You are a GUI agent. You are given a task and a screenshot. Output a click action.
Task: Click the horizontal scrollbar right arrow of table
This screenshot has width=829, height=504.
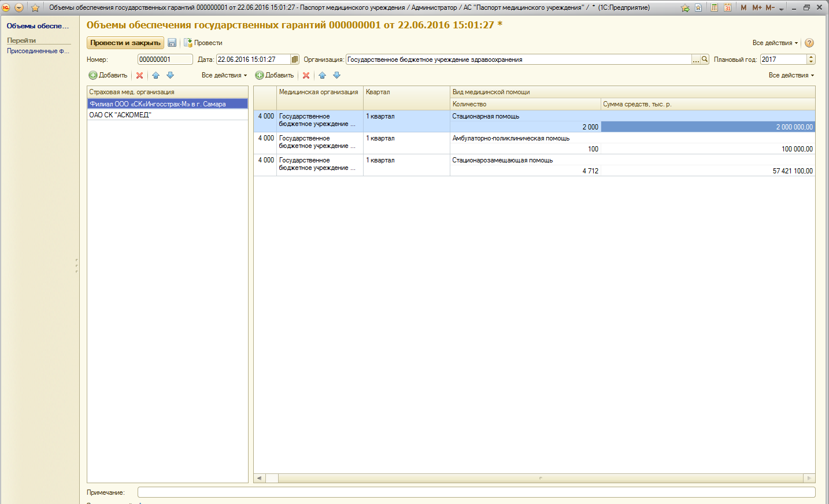809,478
